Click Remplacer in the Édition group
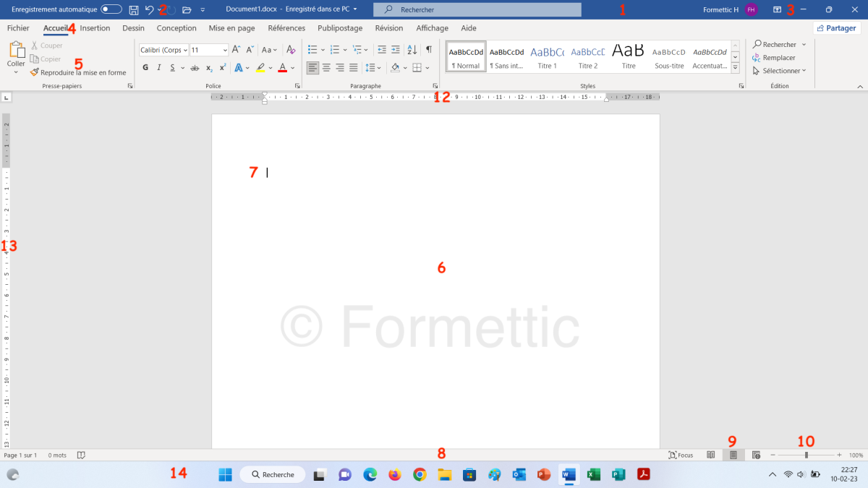This screenshot has height=488, width=868. coord(778,58)
